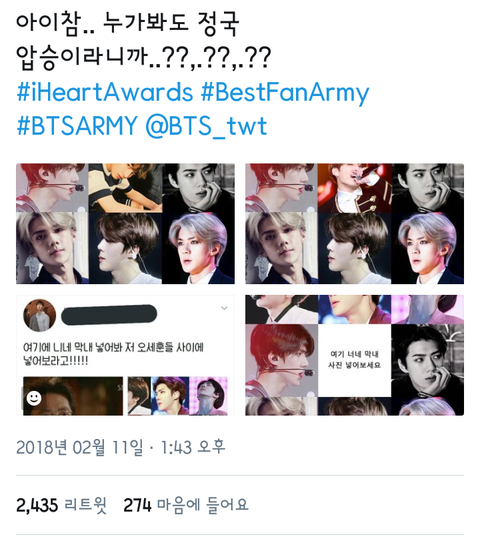Open the #BTSARMY hashtag link
The height and width of the screenshot is (547, 480).
click(x=77, y=126)
